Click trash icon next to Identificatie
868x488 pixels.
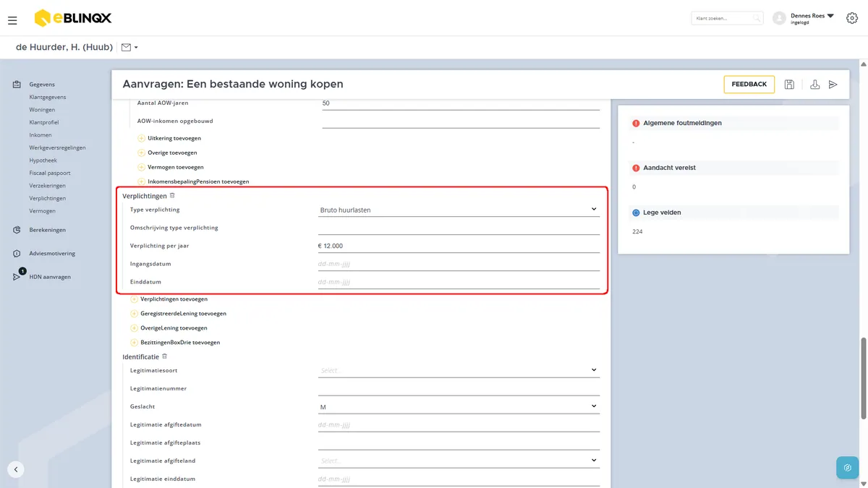point(165,356)
